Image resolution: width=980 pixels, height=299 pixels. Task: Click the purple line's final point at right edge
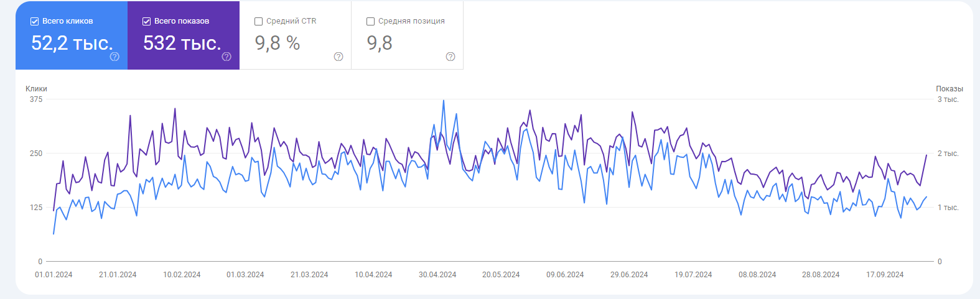coord(926,155)
